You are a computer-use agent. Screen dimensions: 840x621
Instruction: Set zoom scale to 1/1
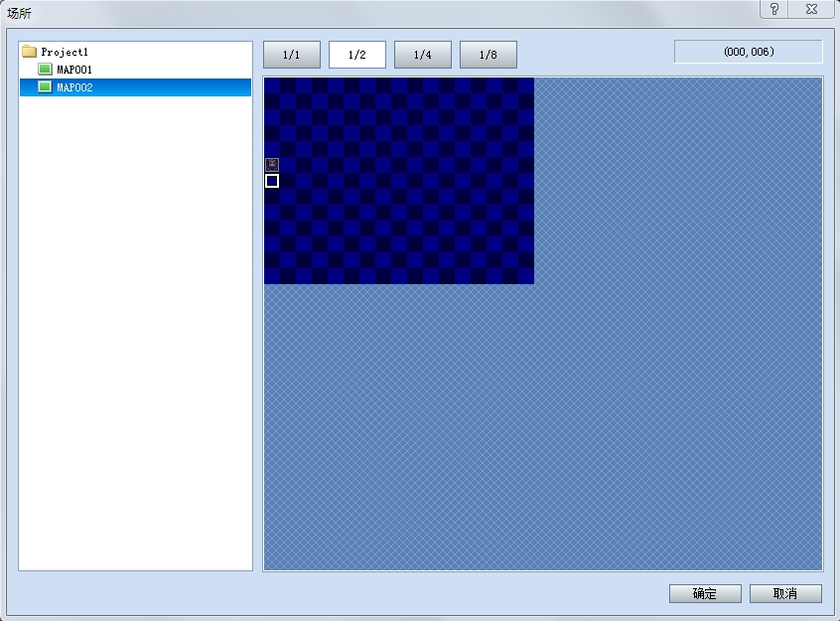[292, 55]
